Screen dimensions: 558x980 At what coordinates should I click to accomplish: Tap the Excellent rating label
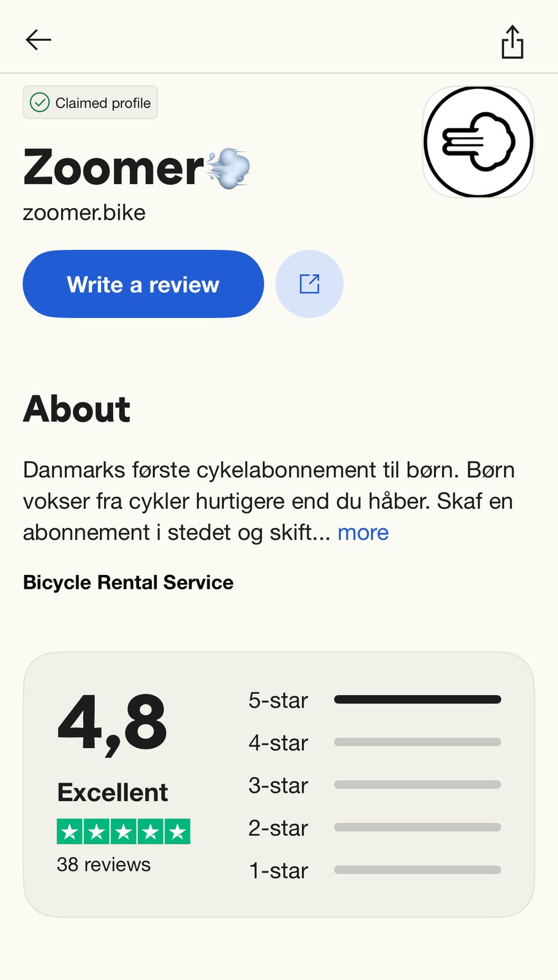coord(112,792)
